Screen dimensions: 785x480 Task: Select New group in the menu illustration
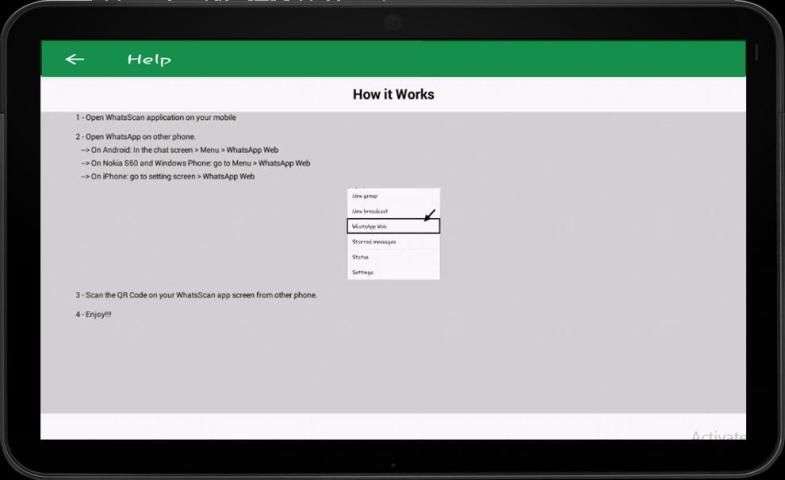[x=365, y=196]
